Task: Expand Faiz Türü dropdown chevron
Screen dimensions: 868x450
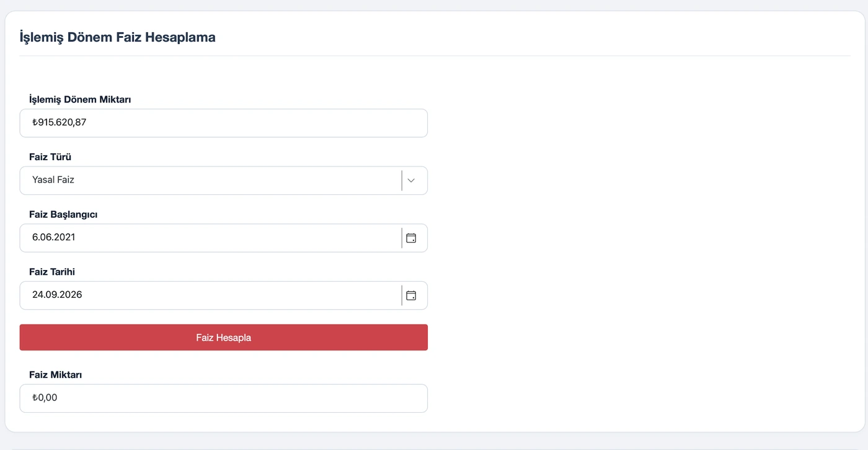Action: (411, 181)
